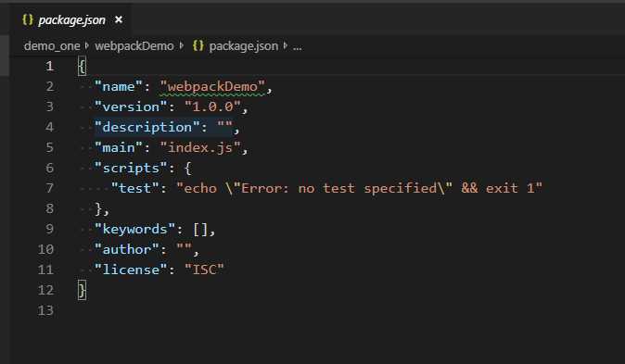Click the "webpackDemo" value with squiggle
The image size is (625, 364).
click(x=212, y=87)
